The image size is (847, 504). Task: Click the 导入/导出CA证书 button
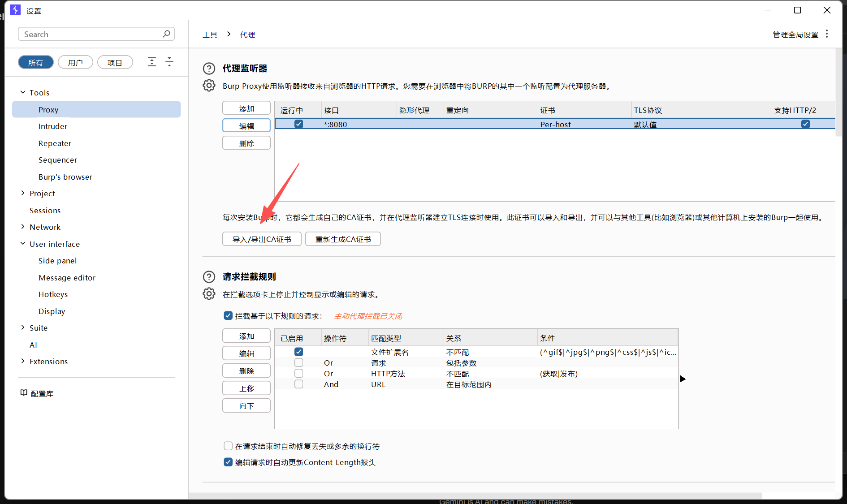click(x=262, y=239)
